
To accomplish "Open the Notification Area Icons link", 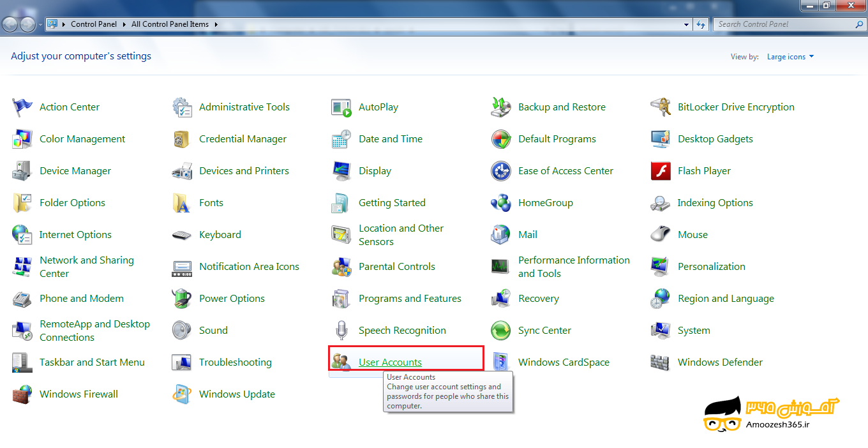I will pos(249,267).
